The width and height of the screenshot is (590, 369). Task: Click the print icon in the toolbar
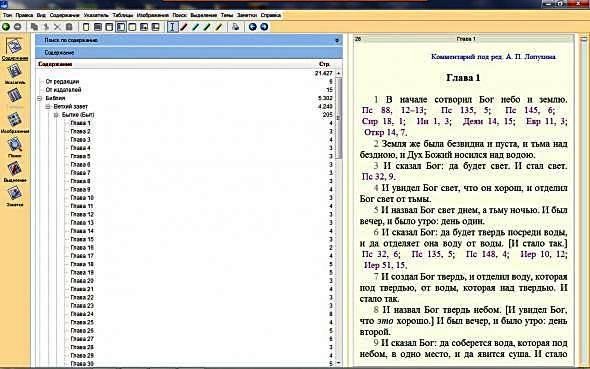236,27
